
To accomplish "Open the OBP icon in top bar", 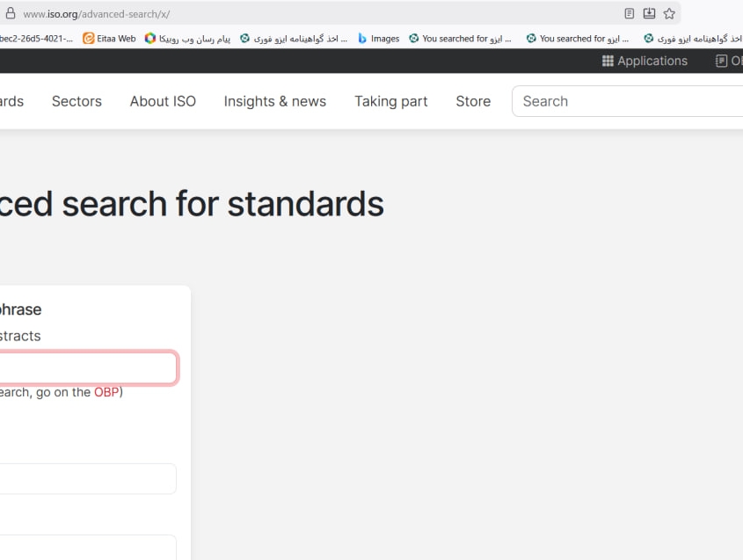I will pyautogui.click(x=721, y=61).
